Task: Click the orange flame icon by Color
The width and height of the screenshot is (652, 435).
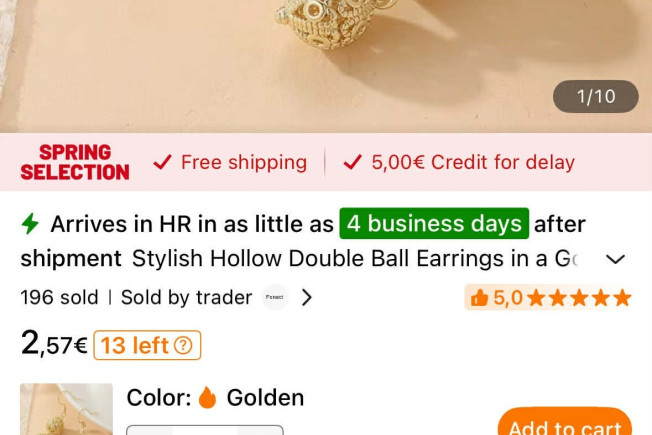Action: pyautogui.click(x=207, y=397)
